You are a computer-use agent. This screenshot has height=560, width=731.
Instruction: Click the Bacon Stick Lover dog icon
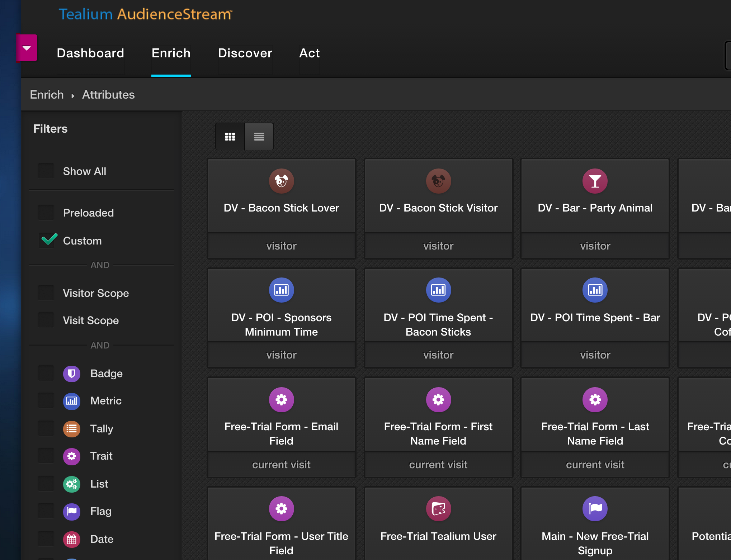(x=281, y=181)
